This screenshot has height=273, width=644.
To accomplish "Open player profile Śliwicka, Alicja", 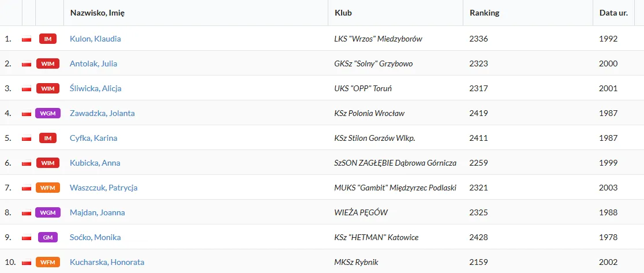I will coord(95,89).
